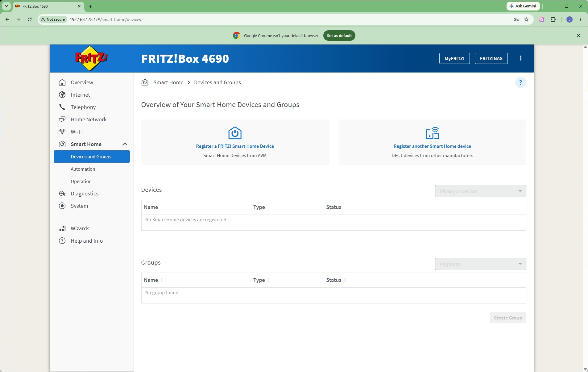Dismiss the default browser notification
Viewport: 588px width, 372px height.
point(578,36)
